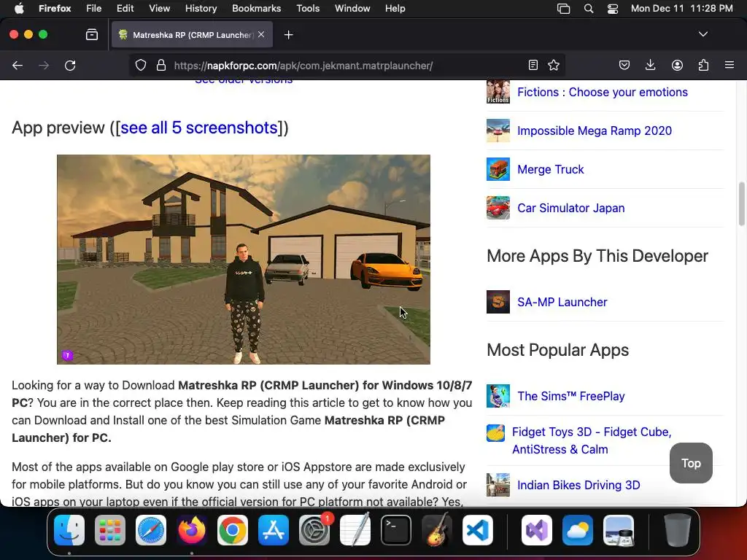Open Safari from the Dock
Viewport: 747px width, 560px height.
pyautogui.click(x=151, y=530)
